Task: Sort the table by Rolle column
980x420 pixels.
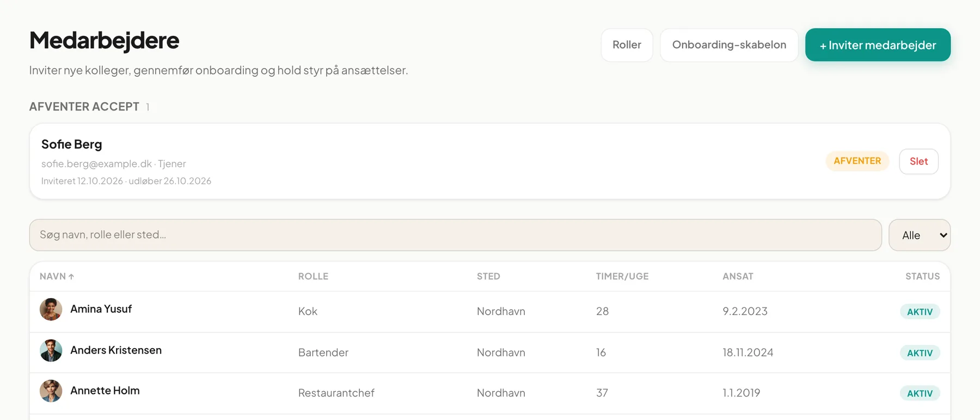Action: pyautogui.click(x=313, y=276)
